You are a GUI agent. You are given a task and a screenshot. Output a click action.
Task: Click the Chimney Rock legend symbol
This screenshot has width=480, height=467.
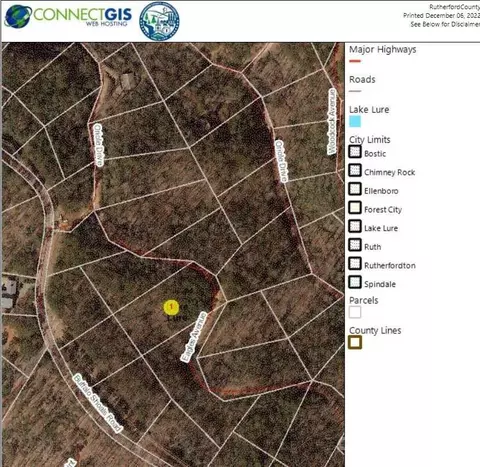click(355, 171)
